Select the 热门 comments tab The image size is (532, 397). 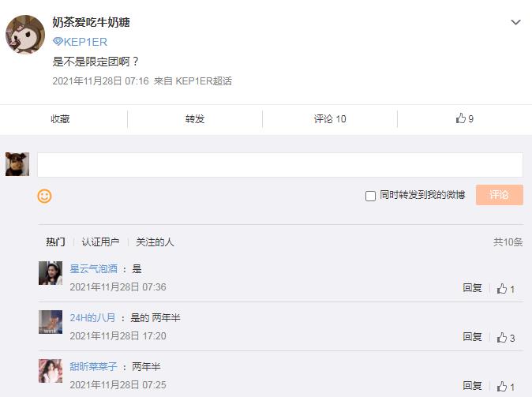pyautogui.click(x=55, y=242)
